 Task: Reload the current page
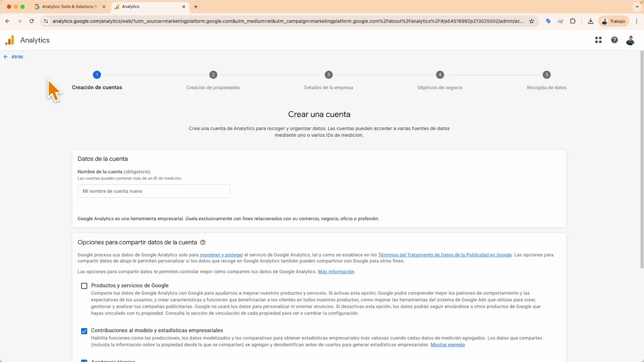tap(31, 21)
